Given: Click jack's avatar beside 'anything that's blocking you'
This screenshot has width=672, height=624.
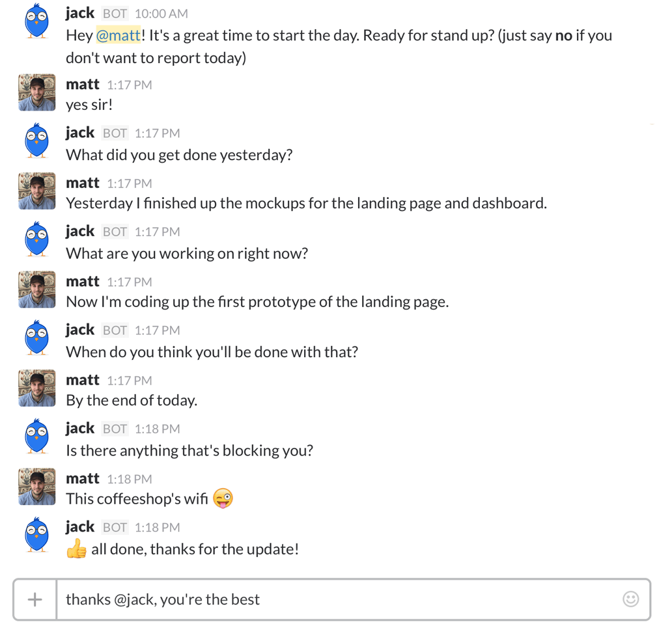Looking at the screenshot, I should click(37, 437).
